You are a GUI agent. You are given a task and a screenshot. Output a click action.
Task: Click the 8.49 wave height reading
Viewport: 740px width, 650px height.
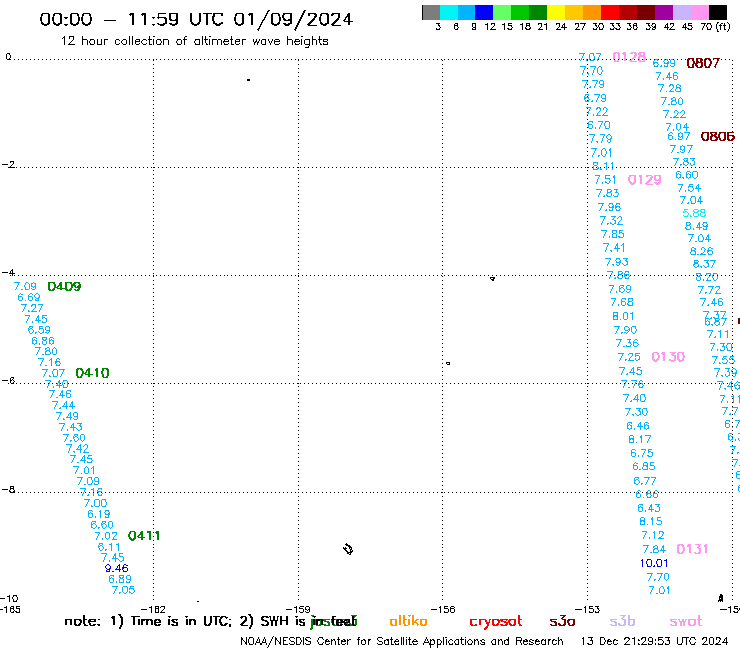pyautogui.click(x=697, y=226)
